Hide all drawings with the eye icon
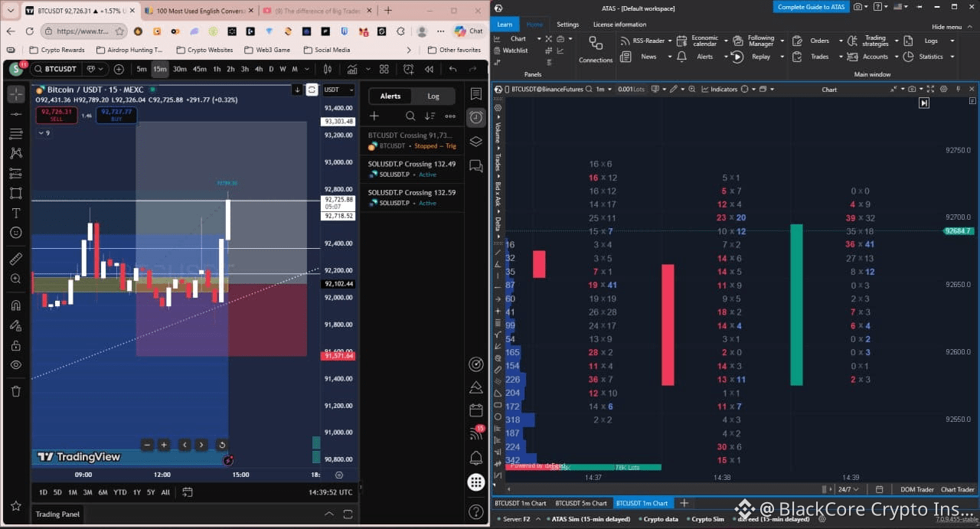This screenshot has height=529, width=980. (x=16, y=365)
